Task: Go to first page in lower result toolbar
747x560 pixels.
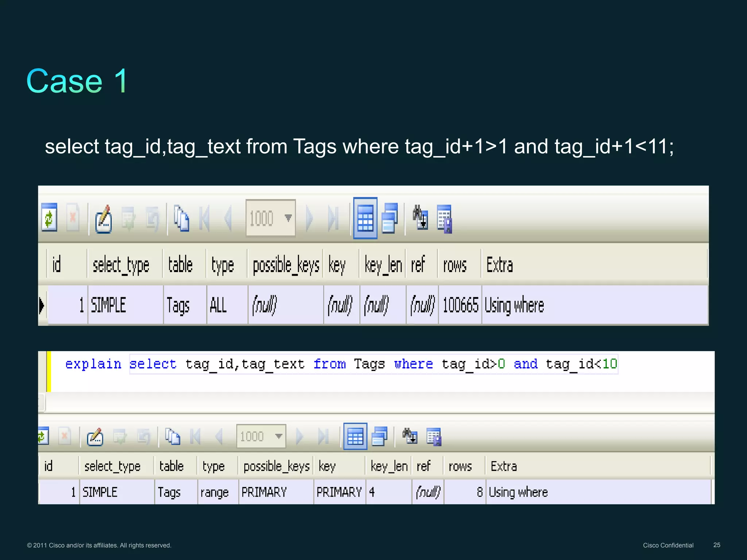Action: 196,436
